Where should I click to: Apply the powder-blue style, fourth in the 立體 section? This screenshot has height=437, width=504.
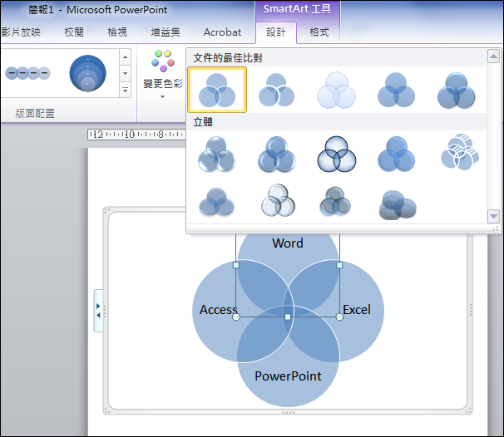coord(397,155)
